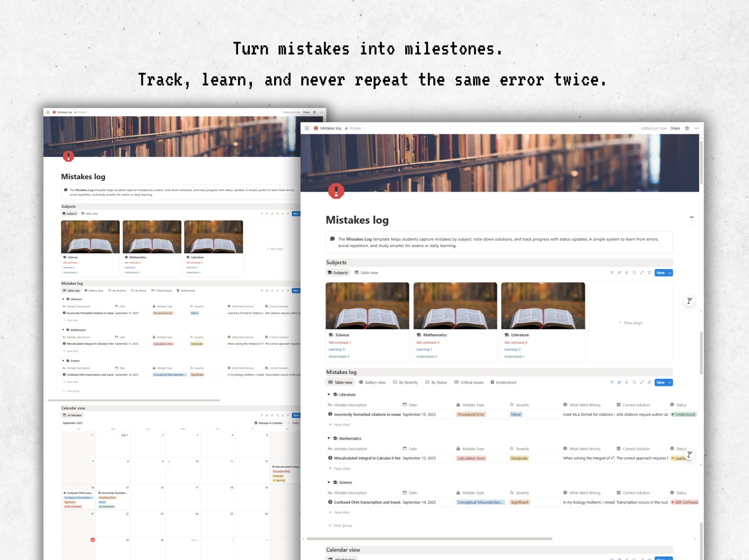Open the Science subject card in back window
This screenshot has height=560, width=749.
[90, 248]
